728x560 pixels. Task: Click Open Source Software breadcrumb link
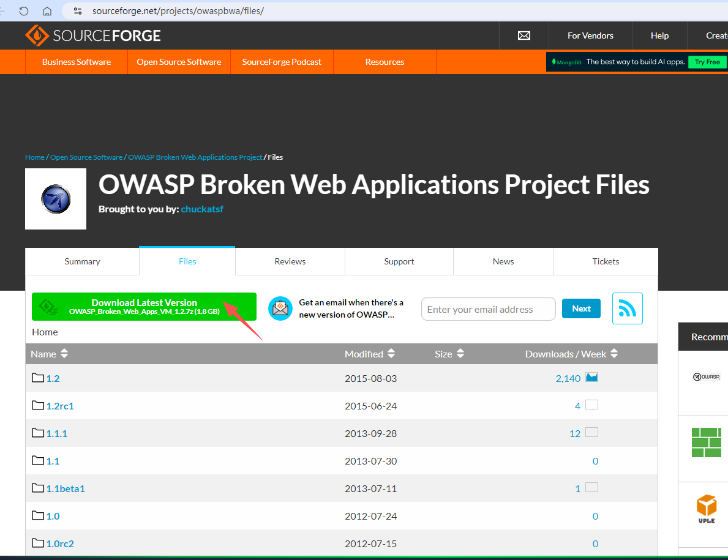click(x=86, y=157)
